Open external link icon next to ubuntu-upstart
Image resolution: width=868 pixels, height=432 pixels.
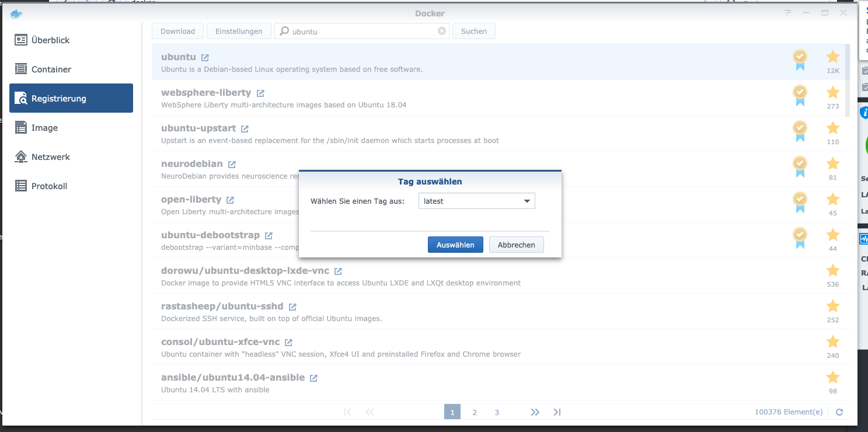[245, 129]
